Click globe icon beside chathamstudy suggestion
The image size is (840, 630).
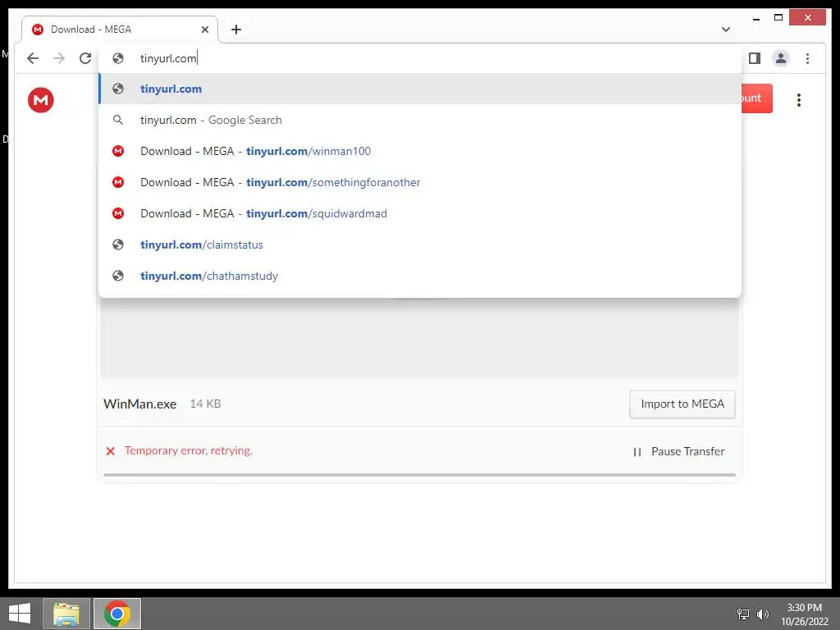[x=118, y=276]
